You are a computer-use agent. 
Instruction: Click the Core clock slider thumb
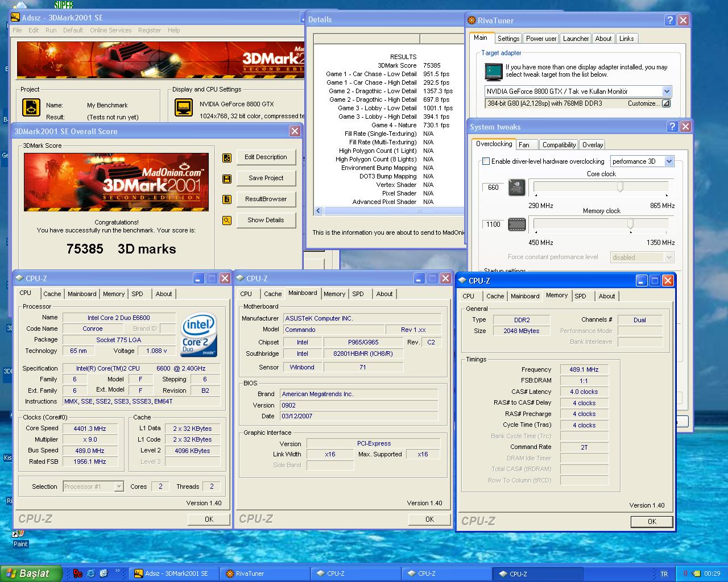point(620,187)
